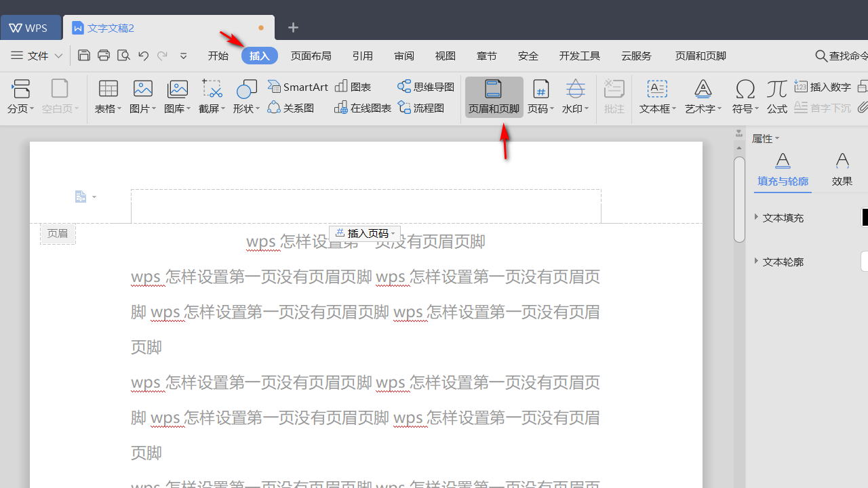
Task: Insert a table (表格)
Action: (x=108, y=96)
